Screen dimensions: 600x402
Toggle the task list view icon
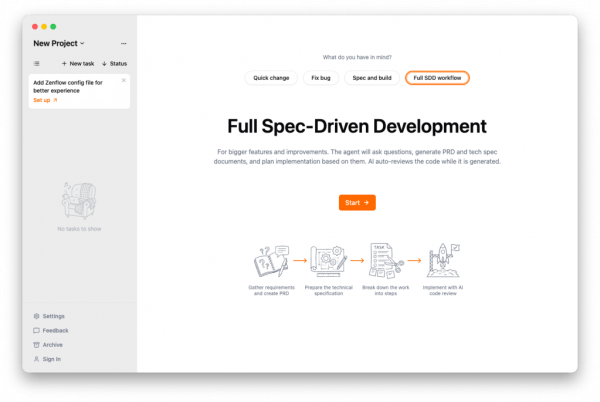click(x=36, y=63)
